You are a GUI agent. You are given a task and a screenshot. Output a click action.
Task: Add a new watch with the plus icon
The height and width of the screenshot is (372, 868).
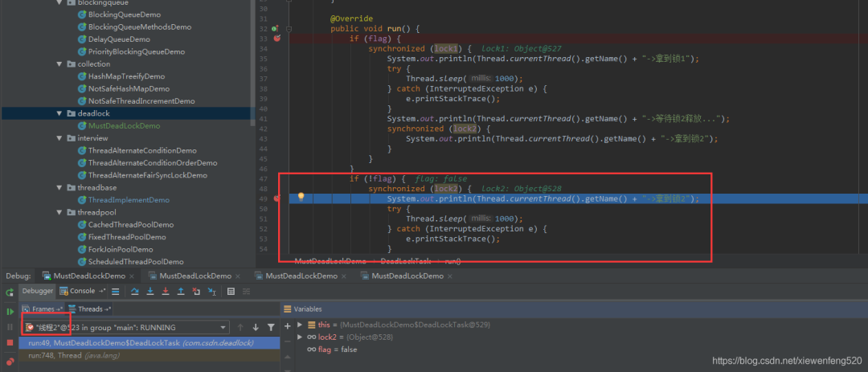click(287, 327)
